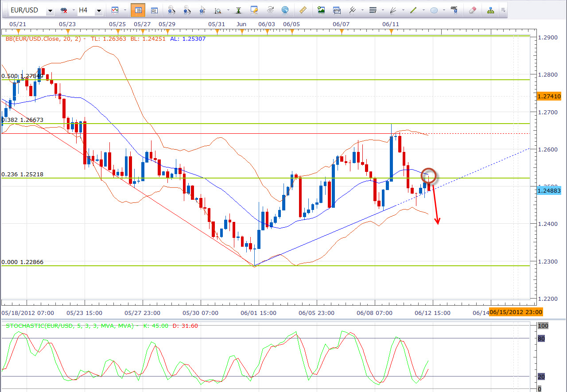Select the cursor zoom pointer tool
Image resolution: width=567 pixels, height=392 pixels.
coord(202,10)
